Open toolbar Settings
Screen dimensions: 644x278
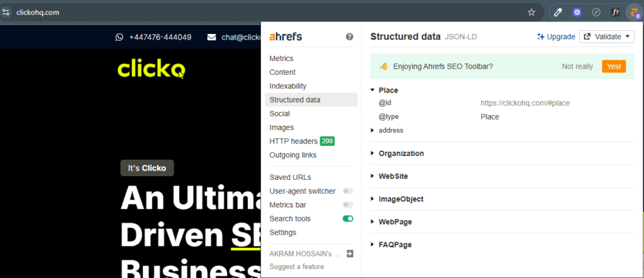point(282,233)
